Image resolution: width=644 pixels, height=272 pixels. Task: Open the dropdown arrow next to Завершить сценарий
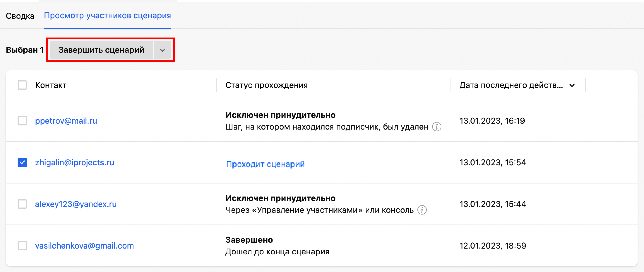click(163, 50)
